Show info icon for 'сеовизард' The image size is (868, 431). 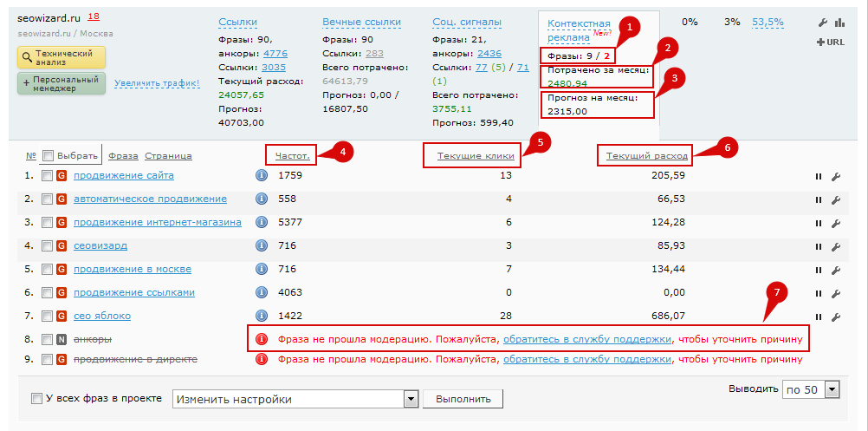pos(262,245)
